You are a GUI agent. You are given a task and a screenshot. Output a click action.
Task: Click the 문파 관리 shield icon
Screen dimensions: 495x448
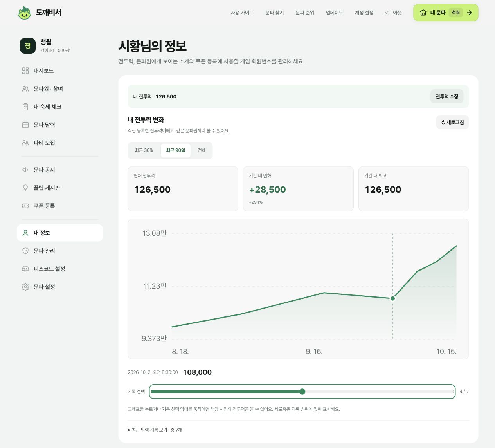[x=25, y=251]
